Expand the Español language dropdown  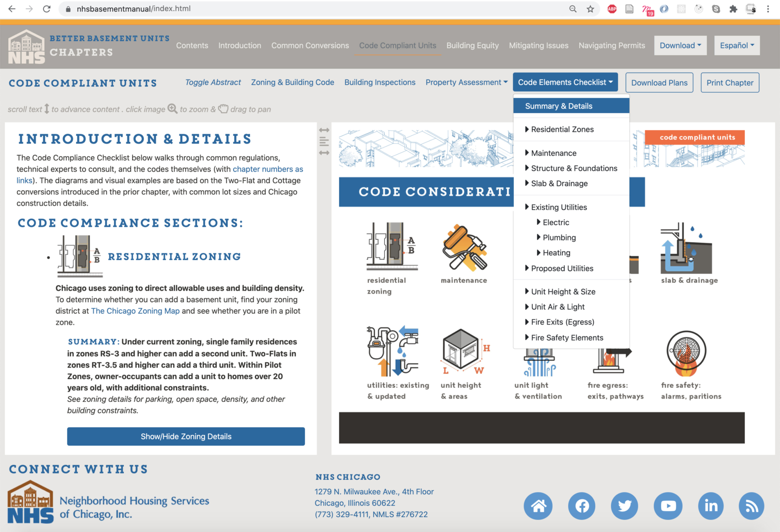pyautogui.click(x=736, y=45)
